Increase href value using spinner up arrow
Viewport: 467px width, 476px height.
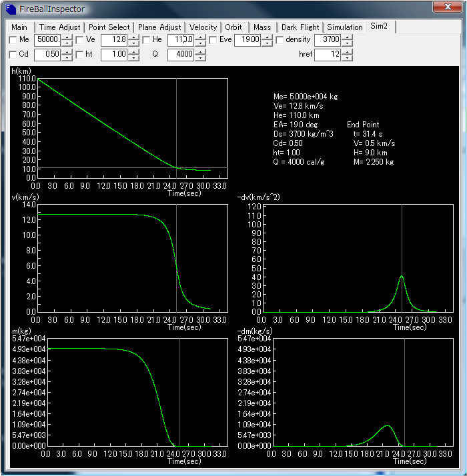347,52
